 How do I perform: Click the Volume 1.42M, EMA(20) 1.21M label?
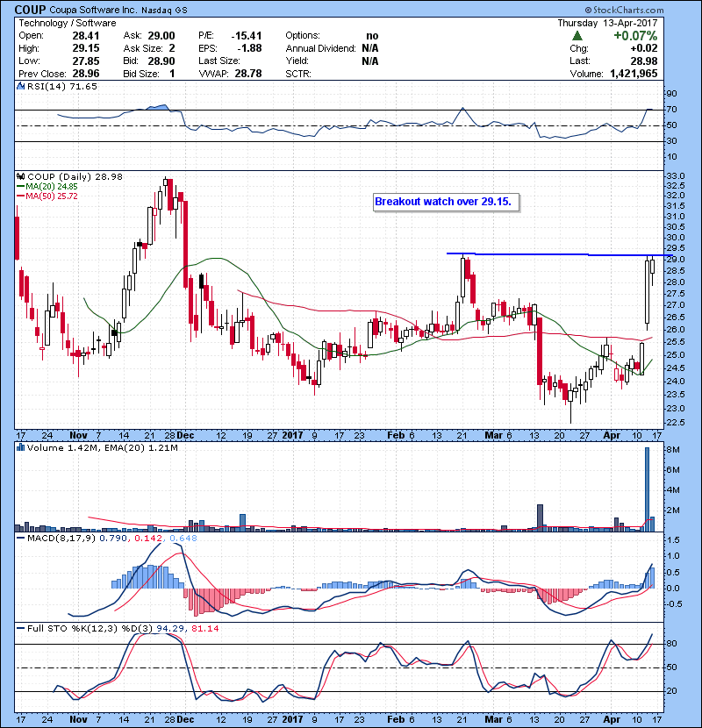click(x=102, y=447)
